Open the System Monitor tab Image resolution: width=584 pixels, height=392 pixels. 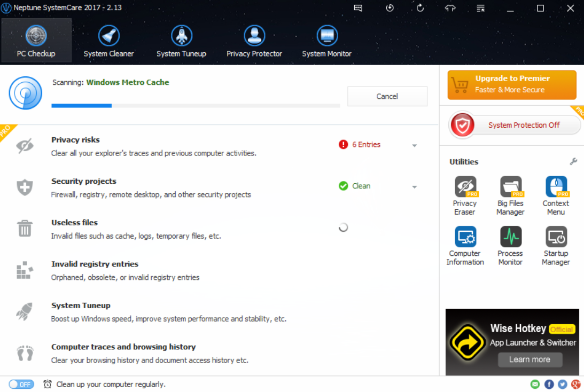326,41
